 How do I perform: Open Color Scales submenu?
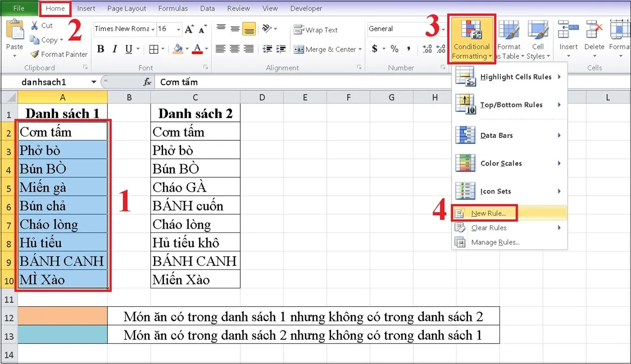(x=509, y=163)
